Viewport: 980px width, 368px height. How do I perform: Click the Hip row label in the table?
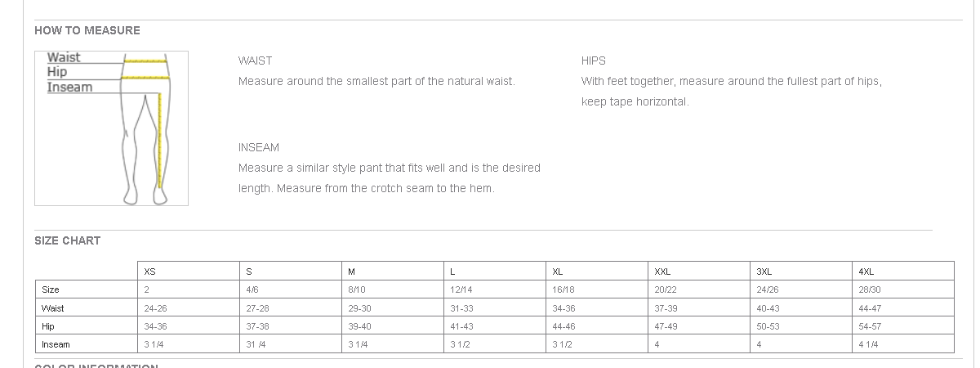[48, 326]
